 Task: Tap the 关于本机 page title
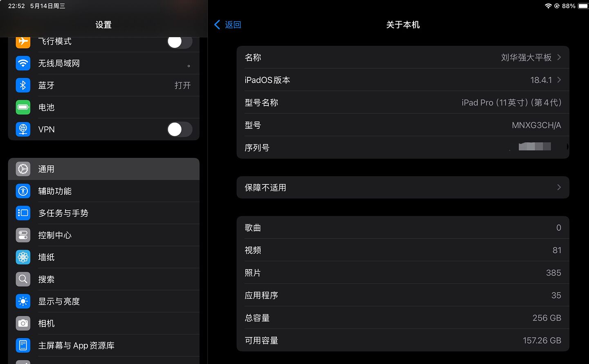pyautogui.click(x=403, y=25)
